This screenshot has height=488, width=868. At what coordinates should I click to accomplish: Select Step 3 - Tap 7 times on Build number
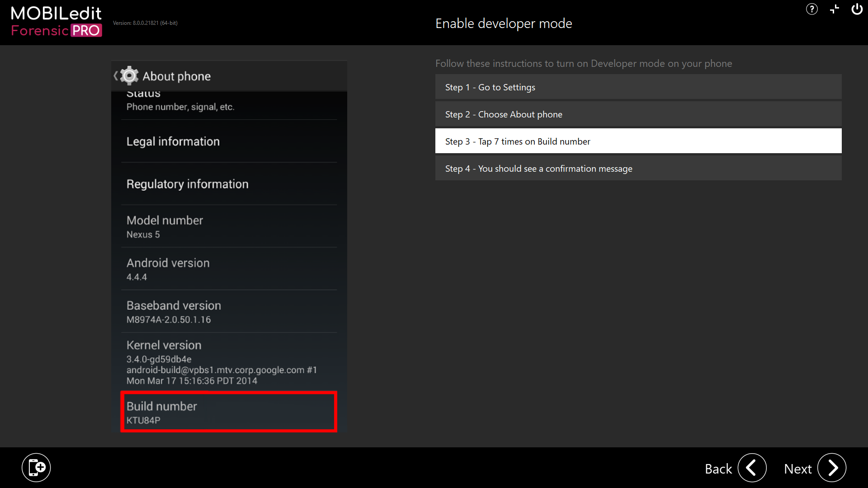638,141
